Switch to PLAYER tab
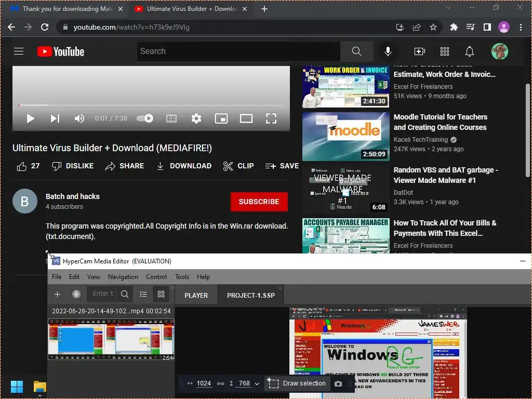 196,296
